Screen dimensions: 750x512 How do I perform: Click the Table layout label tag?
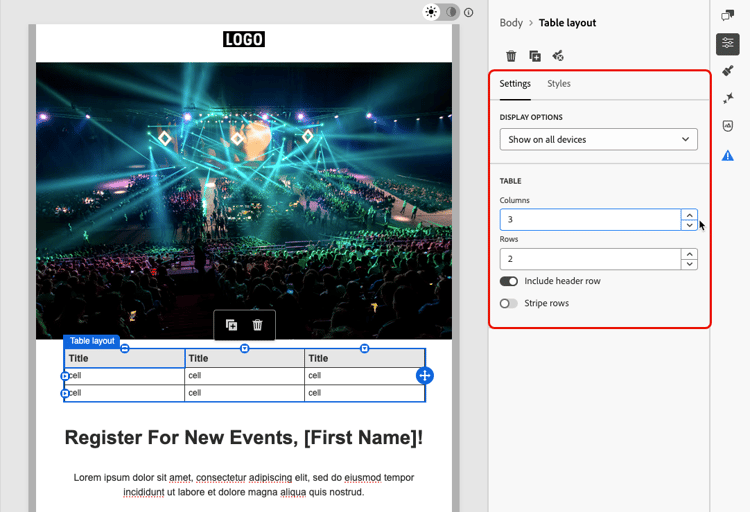[92, 341]
